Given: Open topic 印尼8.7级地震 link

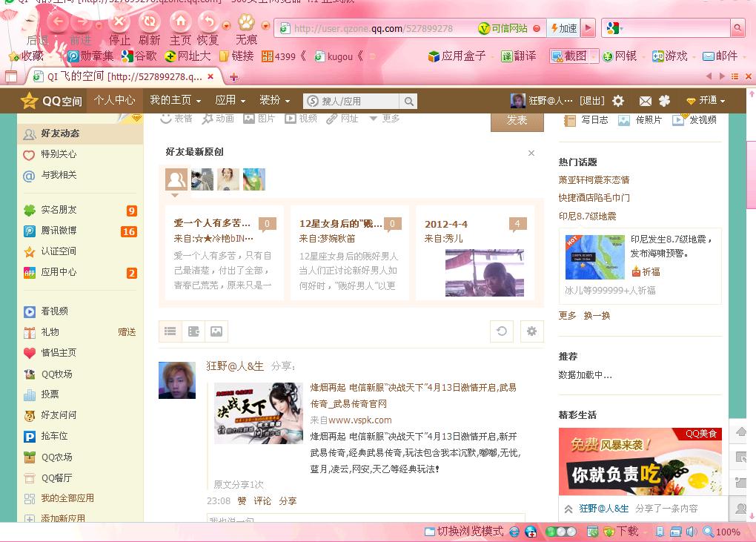Looking at the screenshot, I should pyautogui.click(x=587, y=216).
